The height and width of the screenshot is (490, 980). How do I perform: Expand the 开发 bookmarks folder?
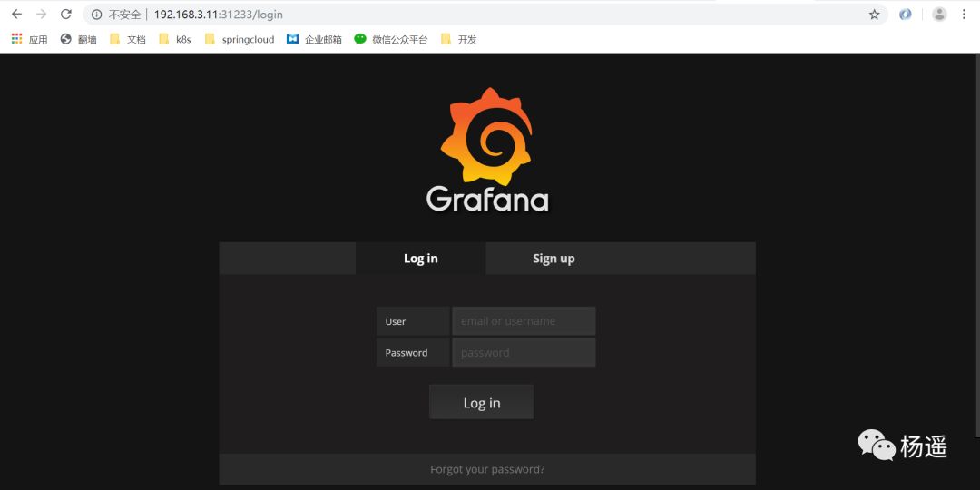[459, 39]
